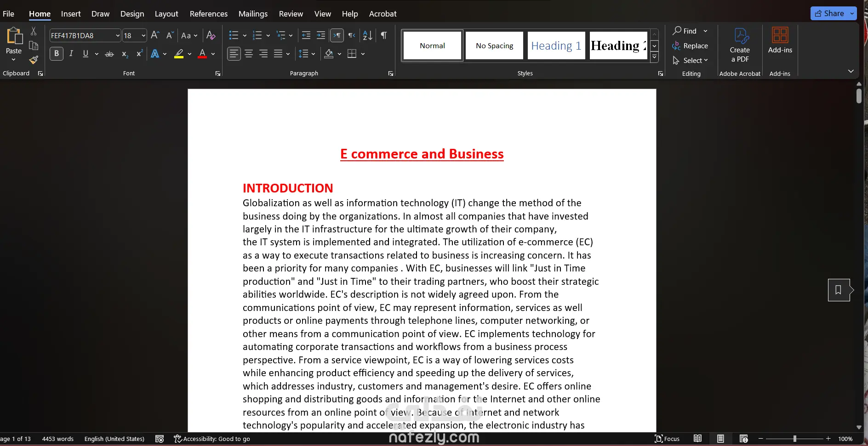
Task: Activate the Format Painter brush
Action: click(34, 60)
